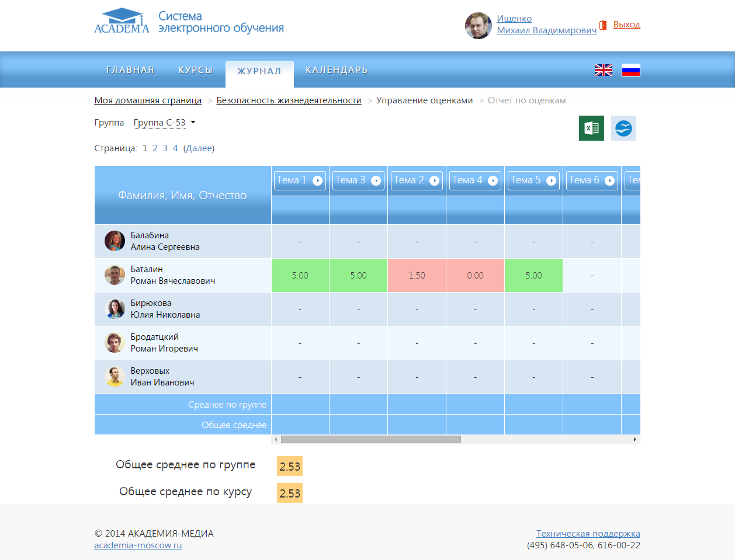The image size is (735, 560).
Task: Click scrollbar right arrow under table
Action: [635, 439]
